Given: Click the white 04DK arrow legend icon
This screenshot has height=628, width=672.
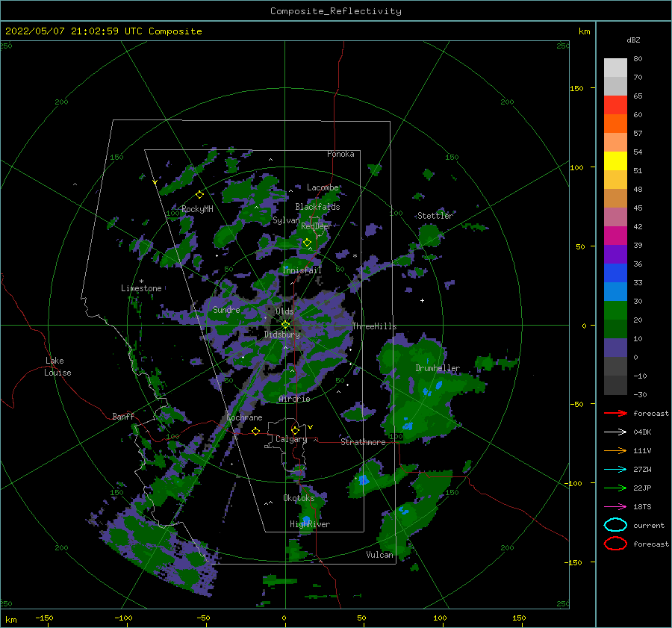Looking at the screenshot, I should pos(615,432).
